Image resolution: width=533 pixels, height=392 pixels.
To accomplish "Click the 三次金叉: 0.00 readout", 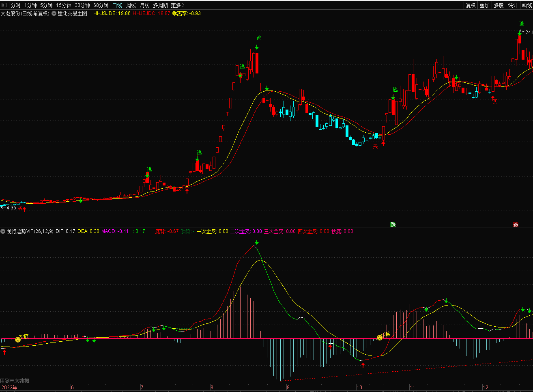I will (280, 231).
